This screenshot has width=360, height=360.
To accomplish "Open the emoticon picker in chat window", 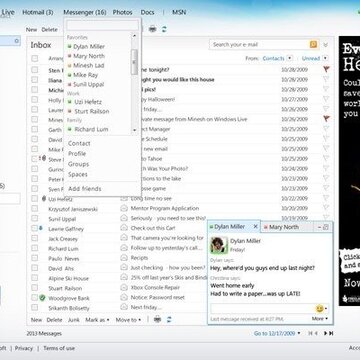I will point(321,309).
